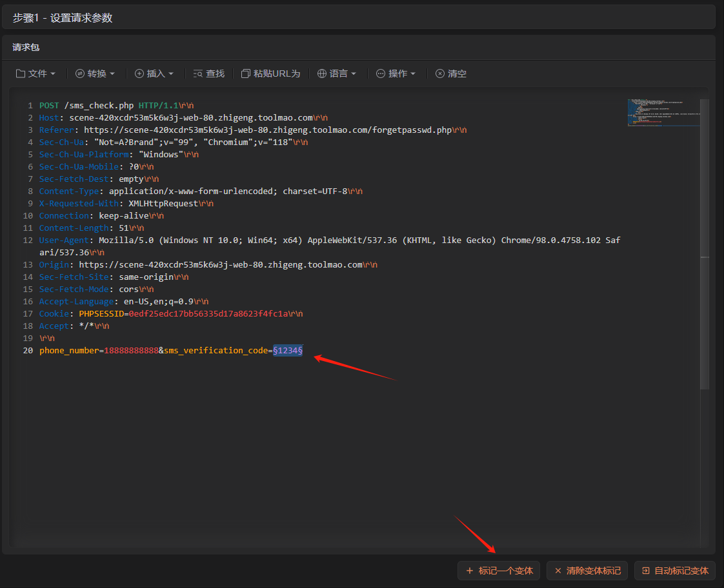Click the X icon on 清除变体标记
This screenshot has width=724, height=588.
pos(558,571)
